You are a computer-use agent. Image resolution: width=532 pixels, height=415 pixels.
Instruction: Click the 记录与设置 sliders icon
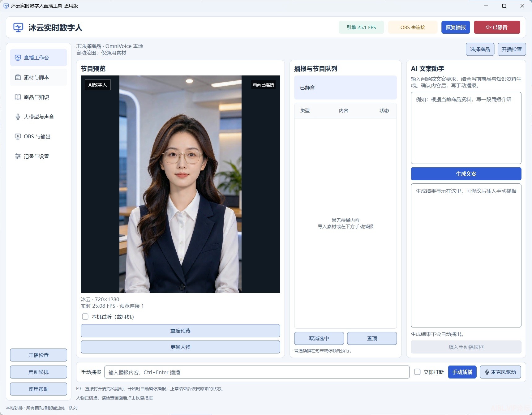click(18, 156)
